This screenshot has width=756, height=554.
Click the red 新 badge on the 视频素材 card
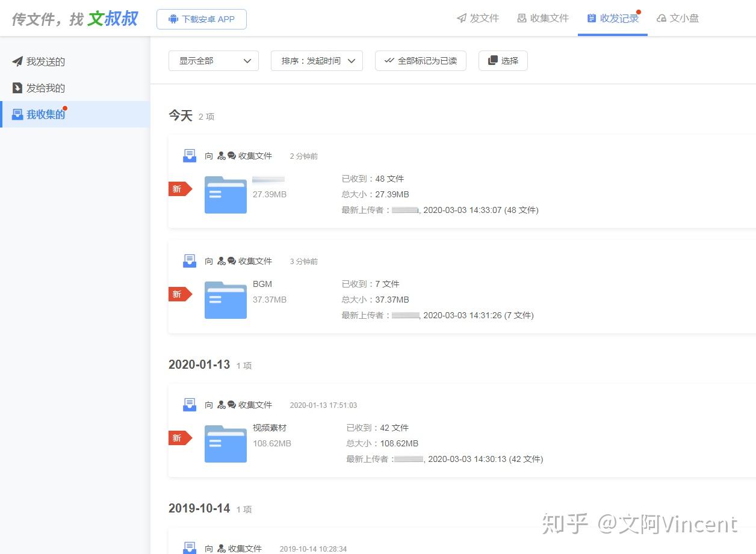pos(180,438)
